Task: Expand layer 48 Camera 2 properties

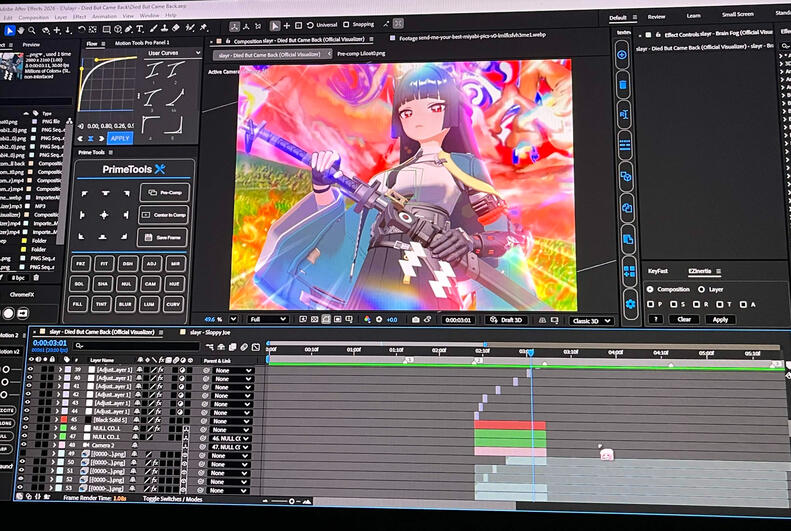Action: tap(54, 445)
